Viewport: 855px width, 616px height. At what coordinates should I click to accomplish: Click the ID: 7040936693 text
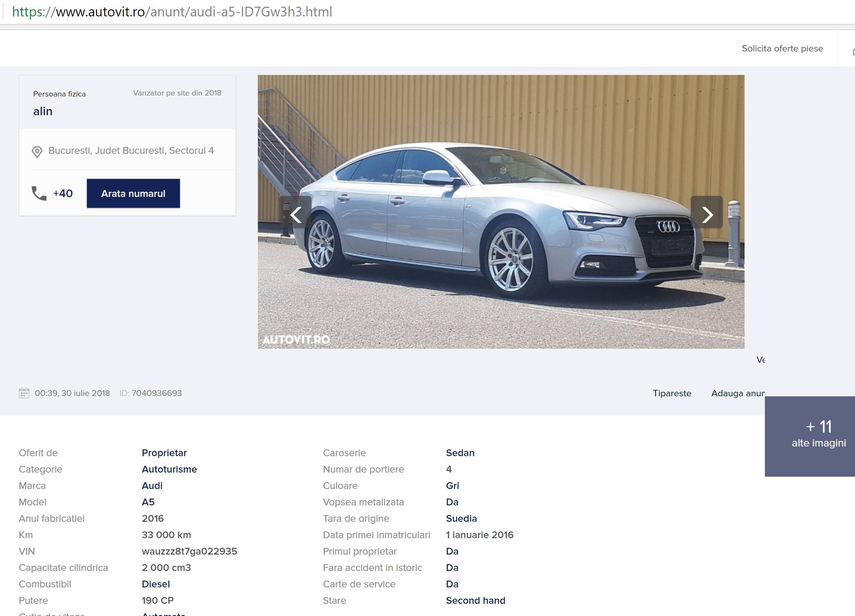pyautogui.click(x=151, y=393)
